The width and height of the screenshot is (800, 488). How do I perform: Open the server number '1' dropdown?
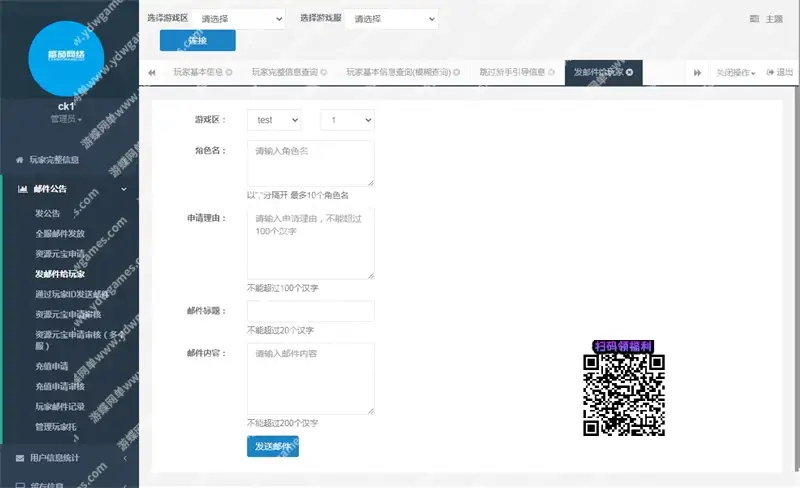click(x=347, y=120)
